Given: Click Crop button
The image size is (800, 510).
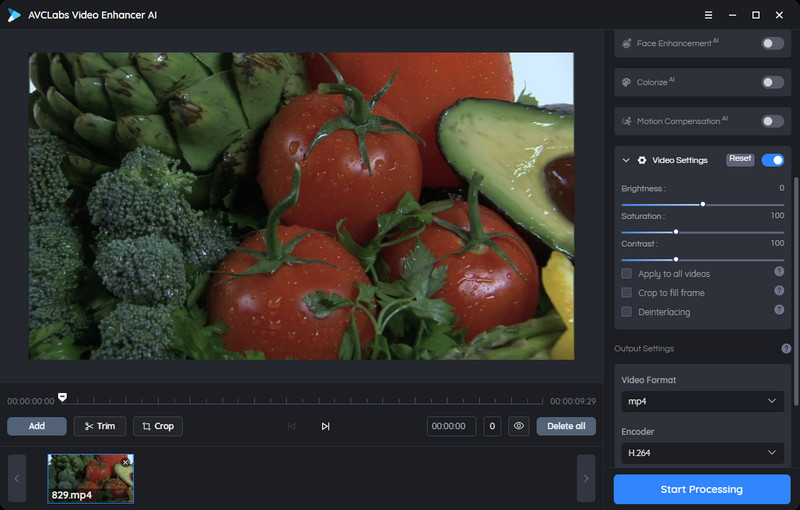Looking at the screenshot, I should [158, 426].
